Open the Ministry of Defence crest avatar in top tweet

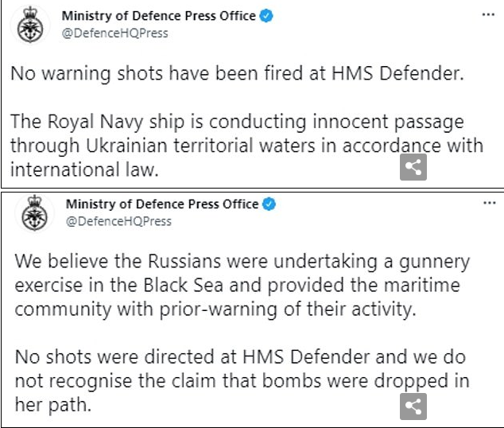point(33,25)
